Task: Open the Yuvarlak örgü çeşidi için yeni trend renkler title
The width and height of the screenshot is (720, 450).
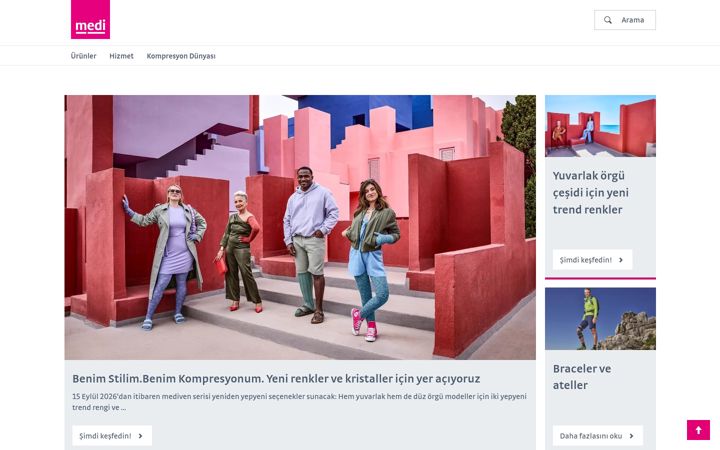Action: point(591,193)
